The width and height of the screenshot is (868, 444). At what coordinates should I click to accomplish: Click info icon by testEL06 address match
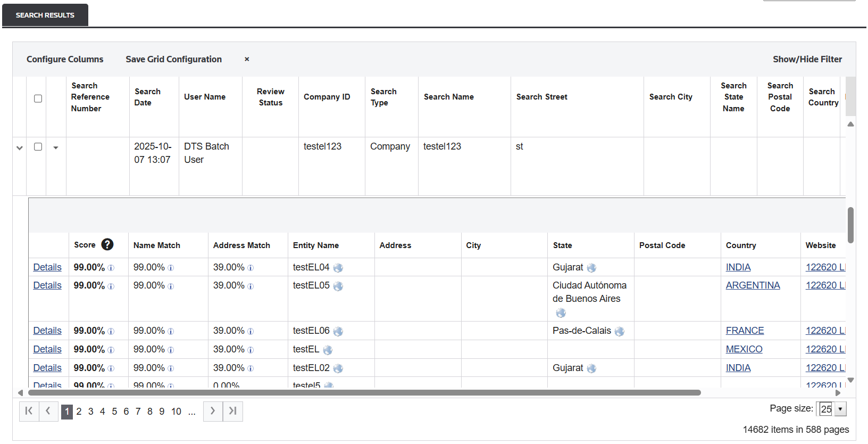(251, 331)
